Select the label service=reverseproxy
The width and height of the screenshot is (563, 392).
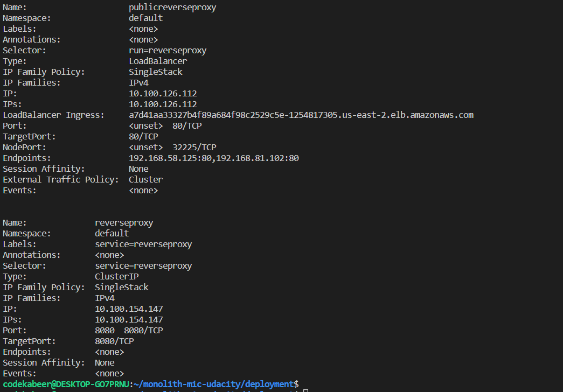(x=143, y=244)
